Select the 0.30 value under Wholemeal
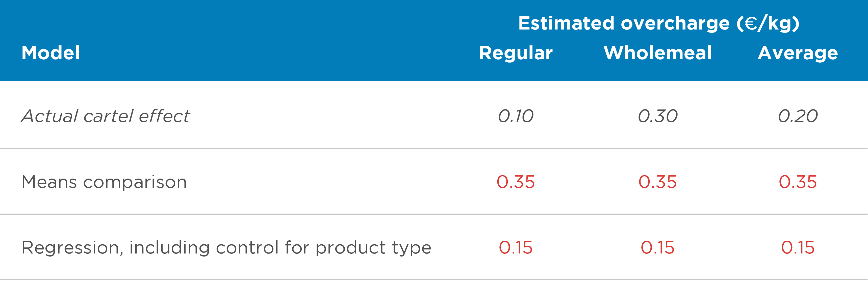Viewport: 868px width, 282px height. click(x=658, y=116)
